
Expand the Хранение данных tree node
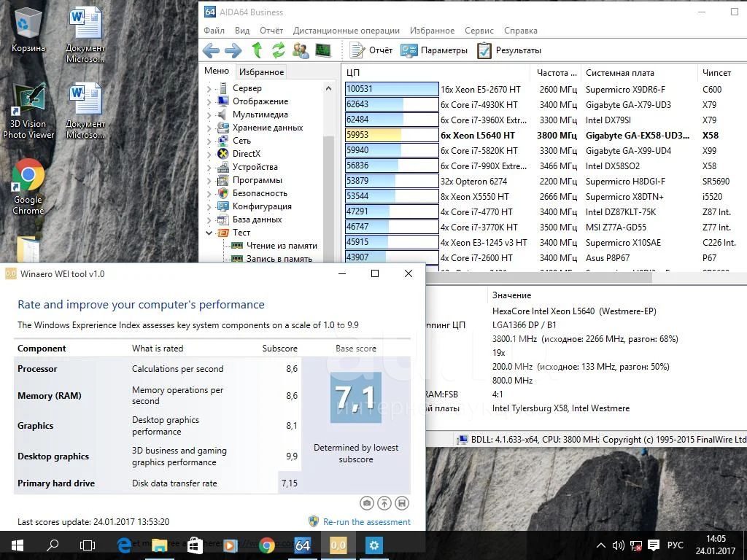coord(209,128)
